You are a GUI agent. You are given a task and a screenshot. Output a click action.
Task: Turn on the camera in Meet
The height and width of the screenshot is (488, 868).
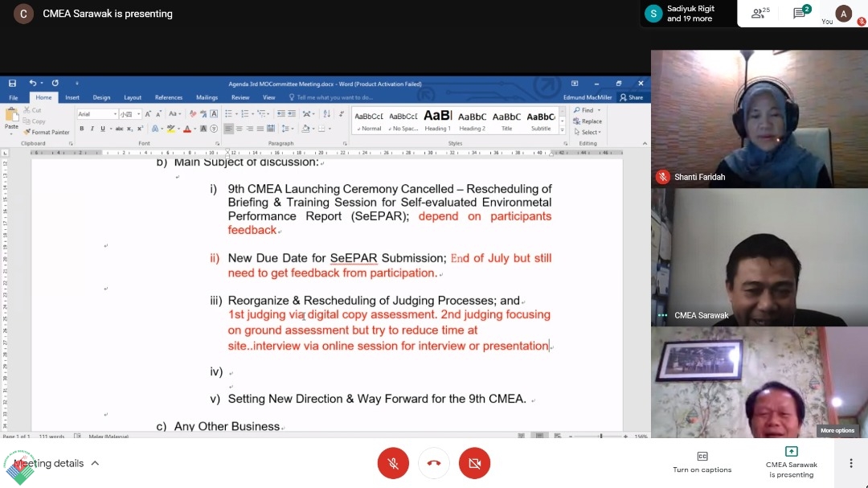[x=474, y=462]
